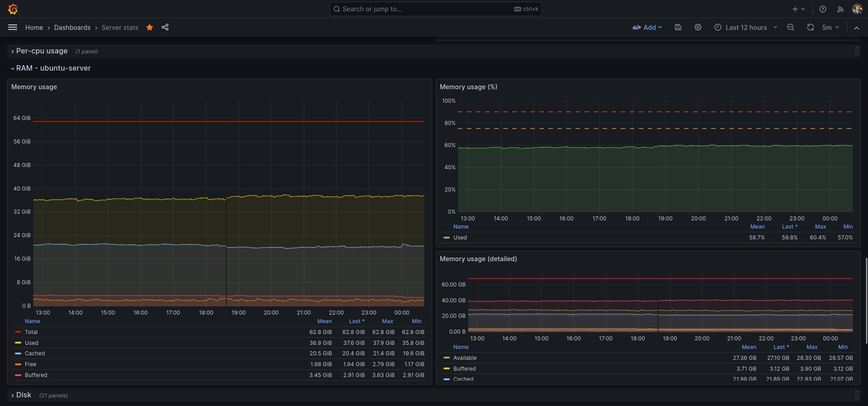Open the 5m refresh interval dropdown
This screenshot has height=406, width=868.
click(x=831, y=28)
